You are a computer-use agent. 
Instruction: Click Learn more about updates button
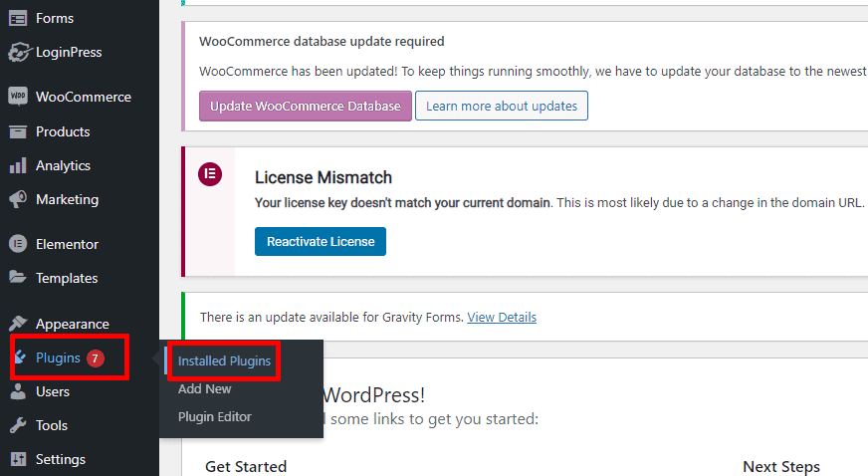pyautogui.click(x=501, y=106)
